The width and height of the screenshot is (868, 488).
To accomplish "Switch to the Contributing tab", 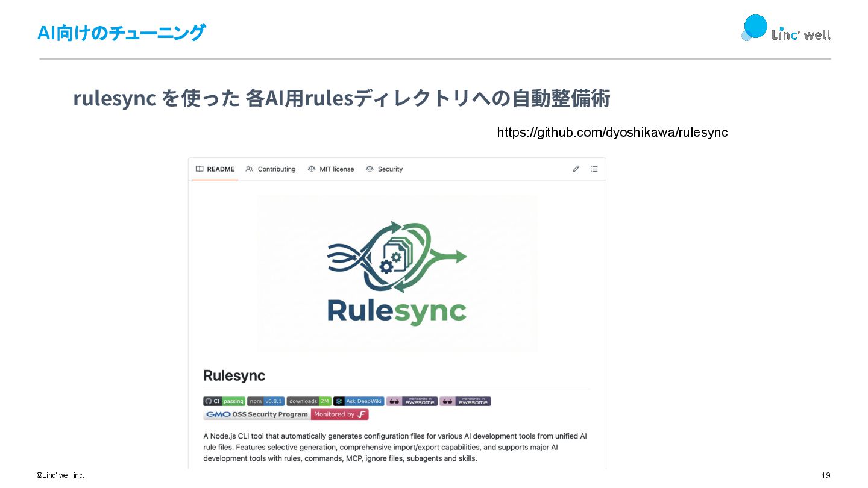I will 271,169.
